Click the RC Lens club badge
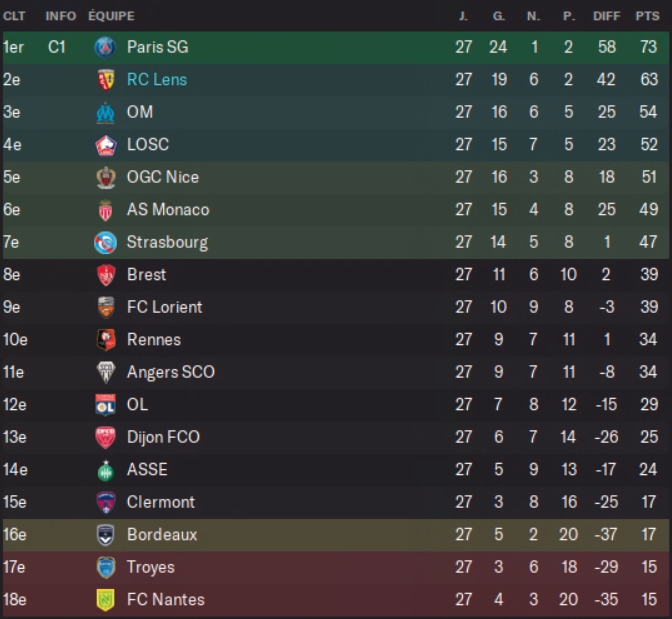 point(105,80)
